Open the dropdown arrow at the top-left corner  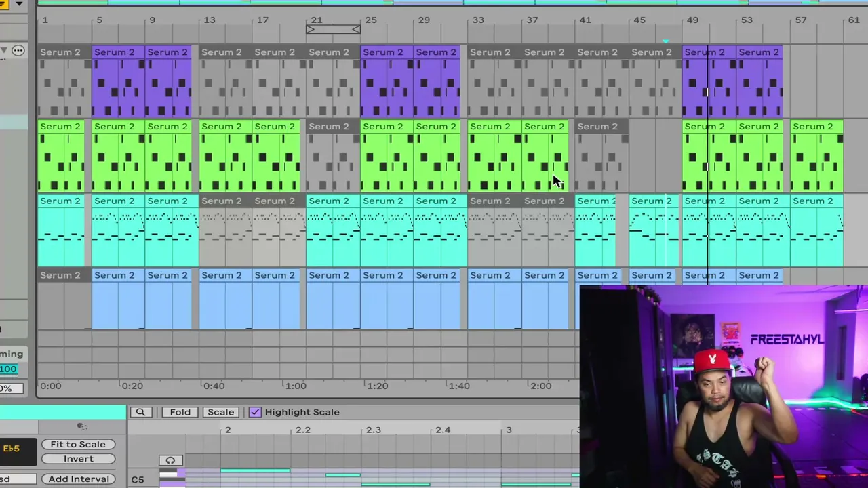click(x=18, y=4)
